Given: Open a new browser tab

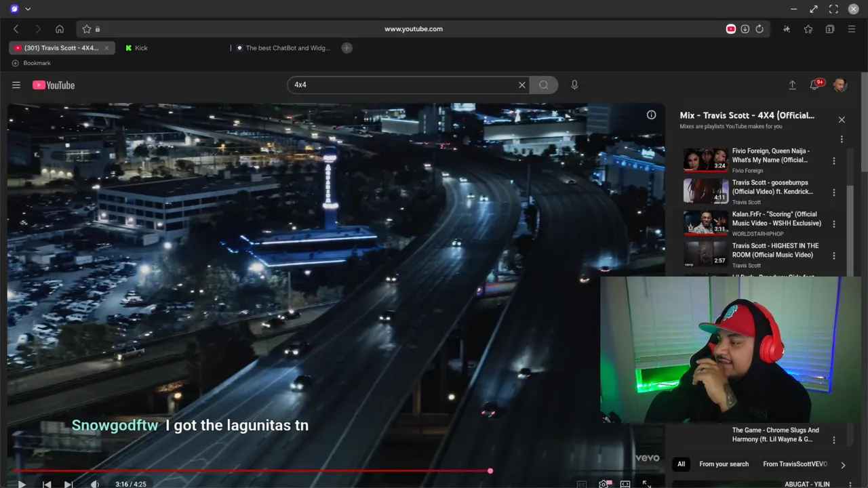Looking at the screenshot, I should coord(347,48).
